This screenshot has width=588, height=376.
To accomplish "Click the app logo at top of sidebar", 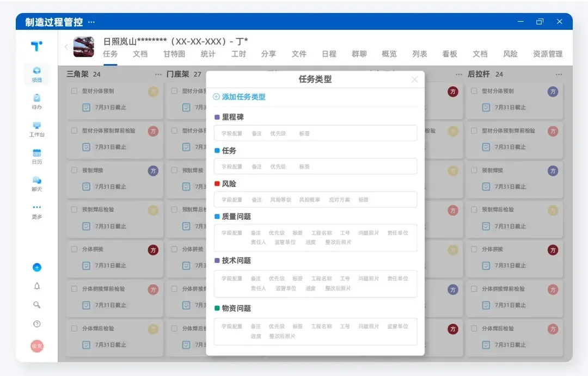I will point(37,46).
